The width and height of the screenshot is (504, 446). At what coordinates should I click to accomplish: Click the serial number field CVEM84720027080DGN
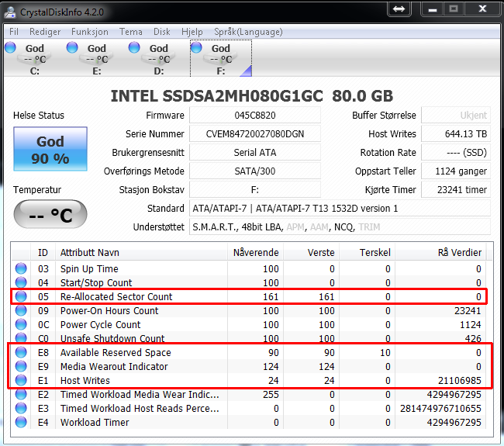255,133
